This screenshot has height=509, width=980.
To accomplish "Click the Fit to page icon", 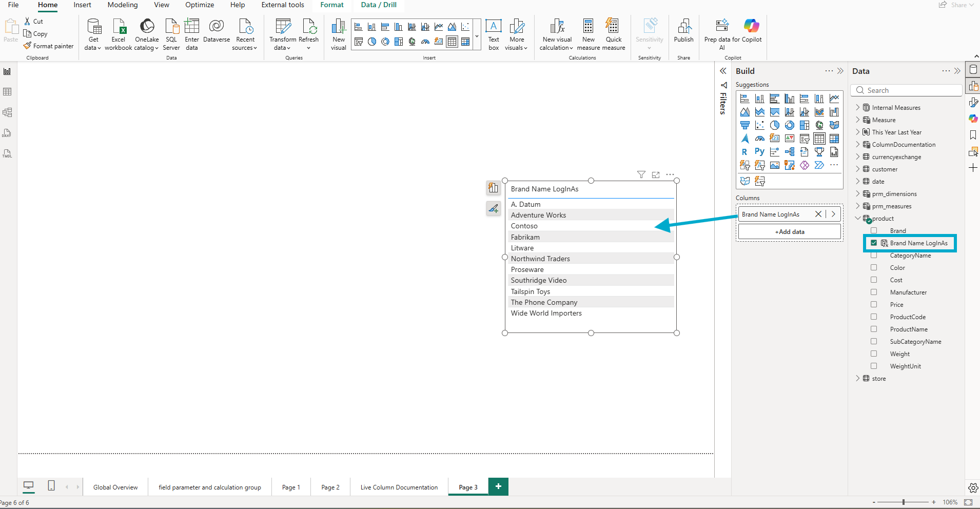I will [x=968, y=502].
